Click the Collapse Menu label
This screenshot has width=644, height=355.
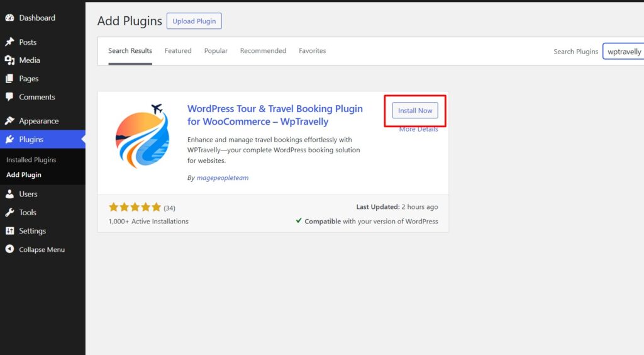coord(42,249)
